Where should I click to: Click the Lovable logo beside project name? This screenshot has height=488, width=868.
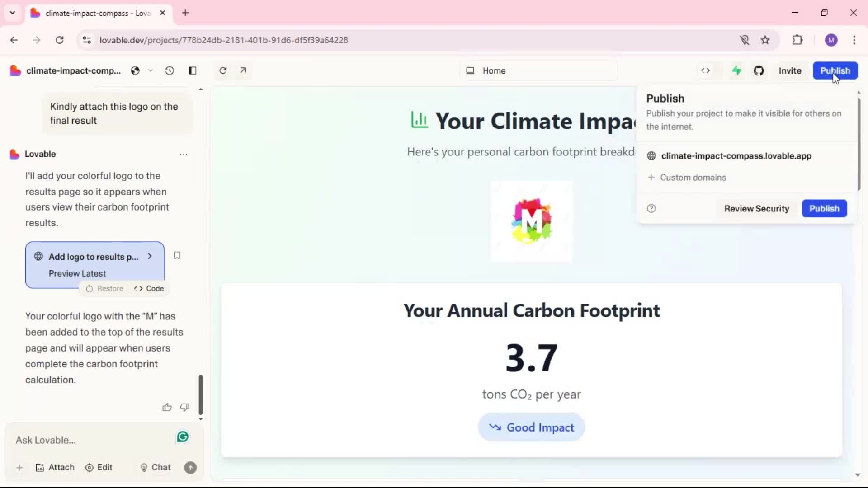pyautogui.click(x=15, y=70)
